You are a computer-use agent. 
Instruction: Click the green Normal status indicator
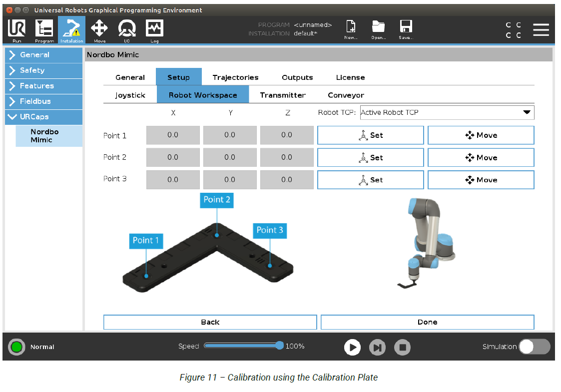pos(16,347)
